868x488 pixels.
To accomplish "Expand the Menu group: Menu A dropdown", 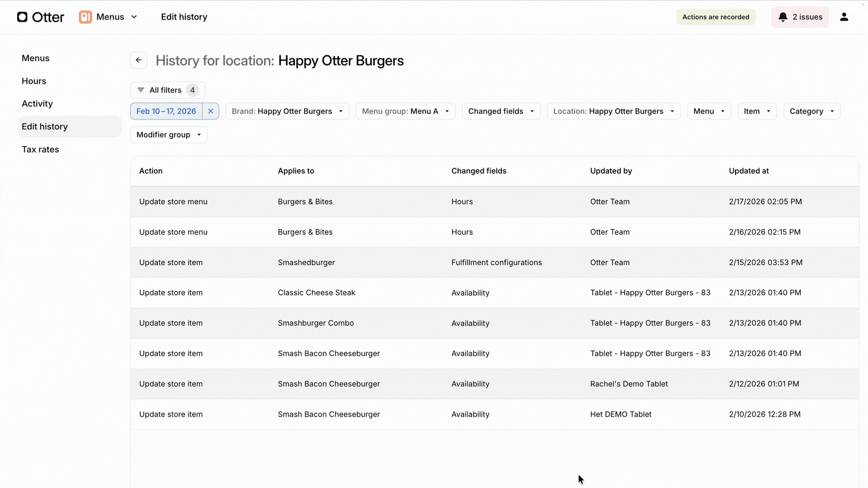I will pyautogui.click(x=405, y=111).
